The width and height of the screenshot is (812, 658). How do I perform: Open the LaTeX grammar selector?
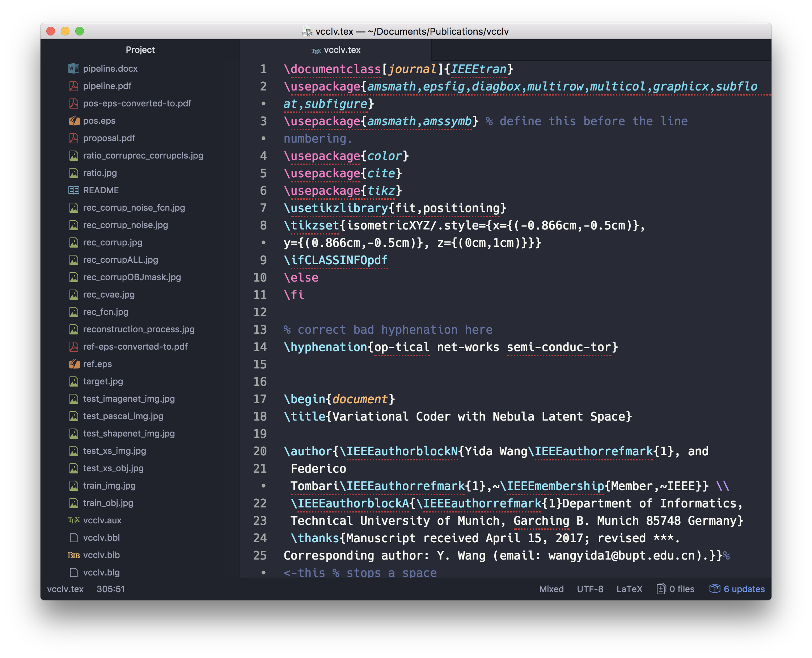(629, 589)
